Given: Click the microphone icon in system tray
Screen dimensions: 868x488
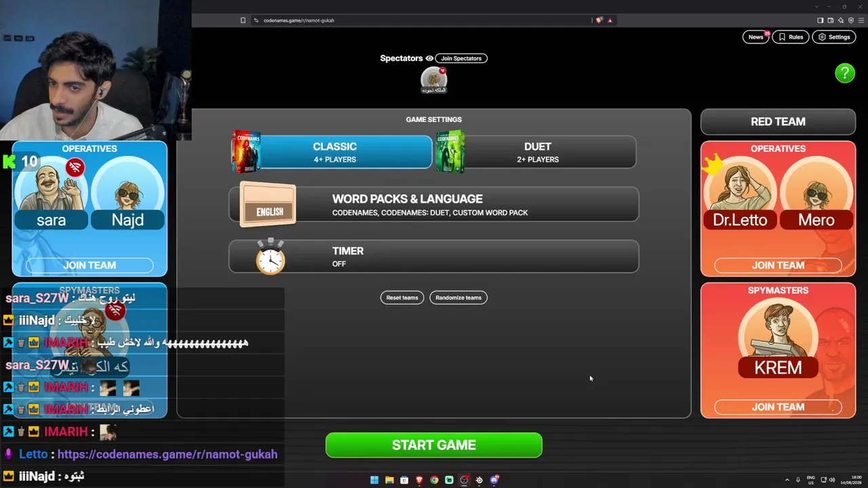Looking at the screenshot, I should click(798, 480).
